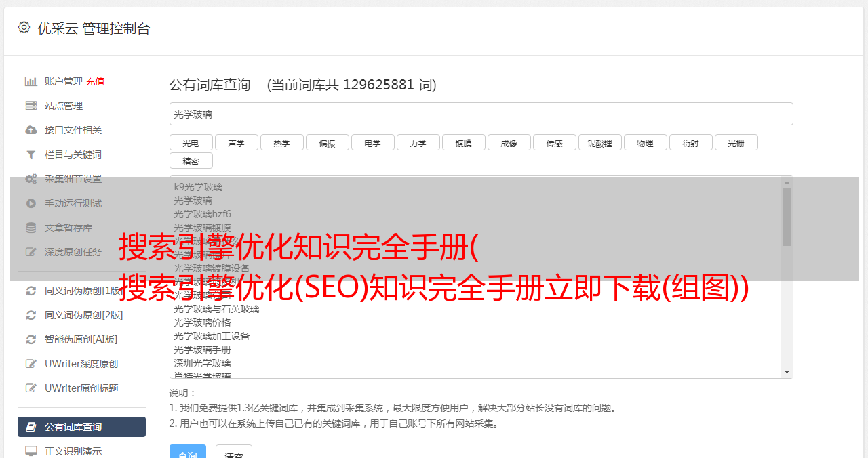
Task: Open 接口文件相关 cloud upload icon
Action: [x=31, y=130]
